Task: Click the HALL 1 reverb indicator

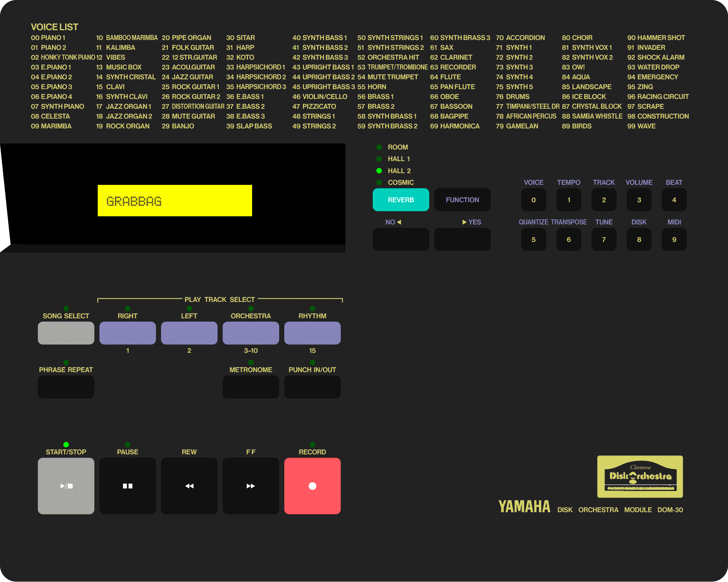Action: tap(379, 159)
